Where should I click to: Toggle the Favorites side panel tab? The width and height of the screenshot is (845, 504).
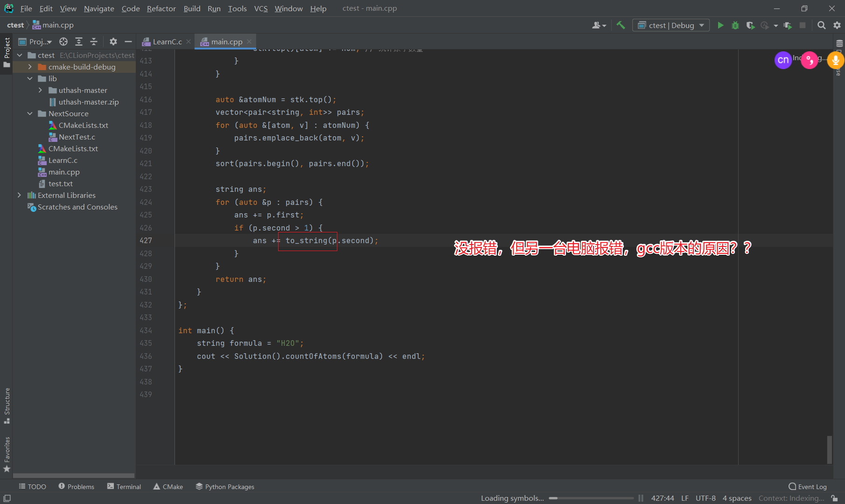[x=7, y=454]
